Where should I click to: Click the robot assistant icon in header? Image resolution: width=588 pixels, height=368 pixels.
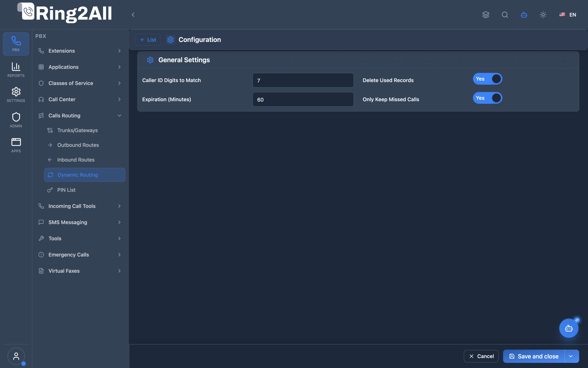[524, 15]
